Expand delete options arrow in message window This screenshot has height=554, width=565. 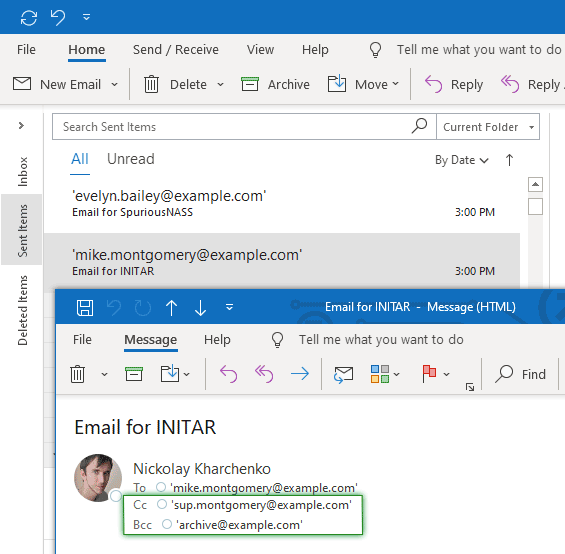coord(104,374)
